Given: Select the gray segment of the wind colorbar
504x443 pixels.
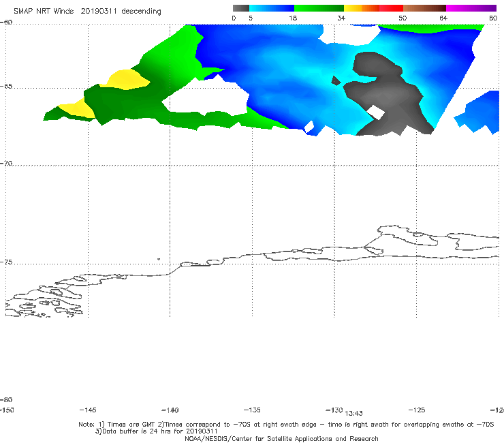Looking at the screenshot, I should (240, 8).
